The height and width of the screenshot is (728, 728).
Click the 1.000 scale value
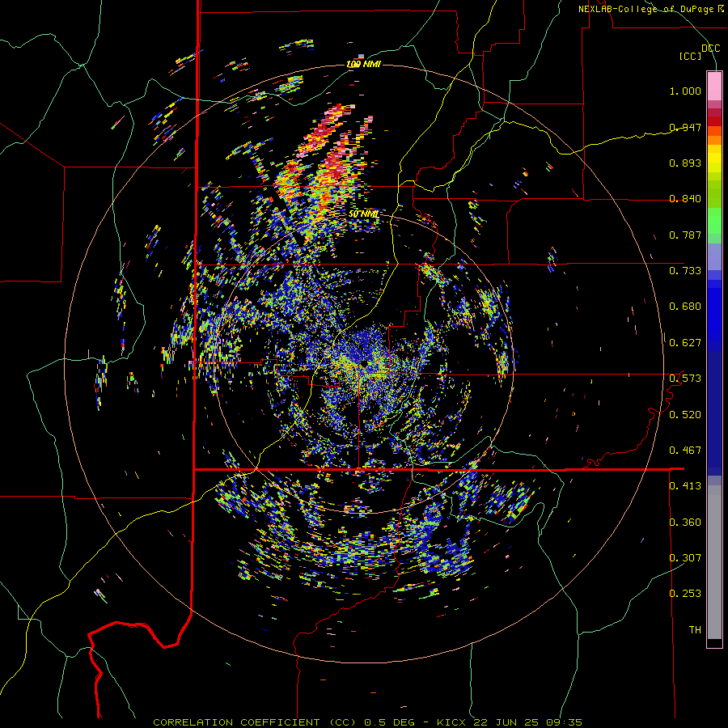pos(685,91)
